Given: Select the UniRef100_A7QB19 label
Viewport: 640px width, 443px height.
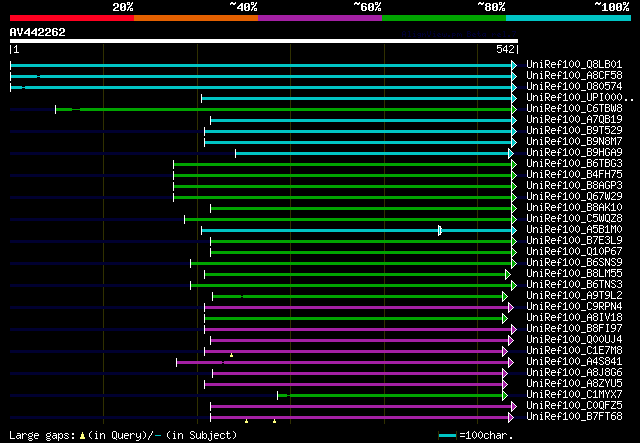Looking at the screenshot, I should 574,120.
